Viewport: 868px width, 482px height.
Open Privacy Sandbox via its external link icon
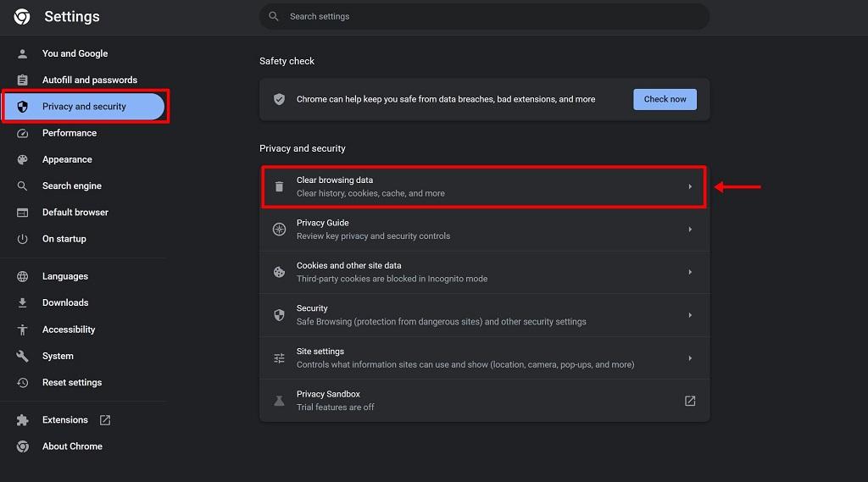[690, 402]
